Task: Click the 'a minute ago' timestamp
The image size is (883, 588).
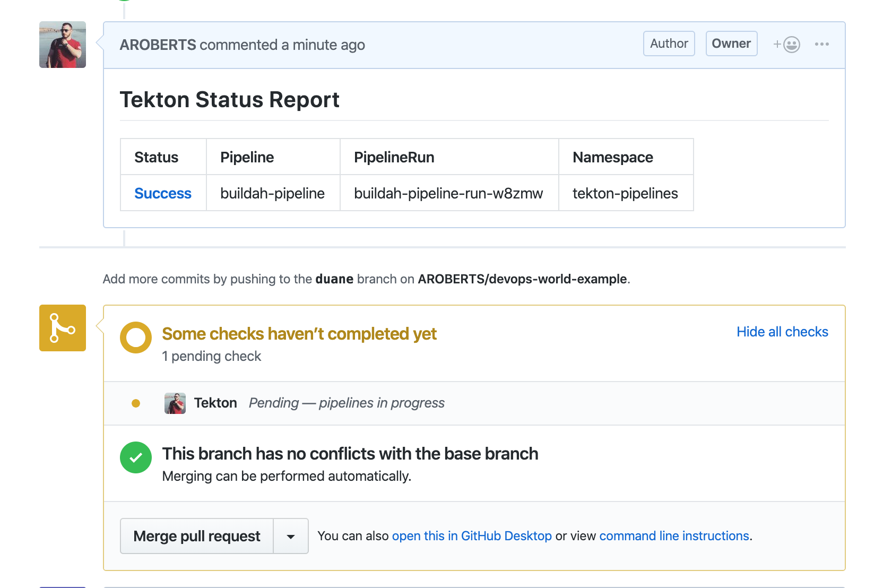Action: point(323,45)
